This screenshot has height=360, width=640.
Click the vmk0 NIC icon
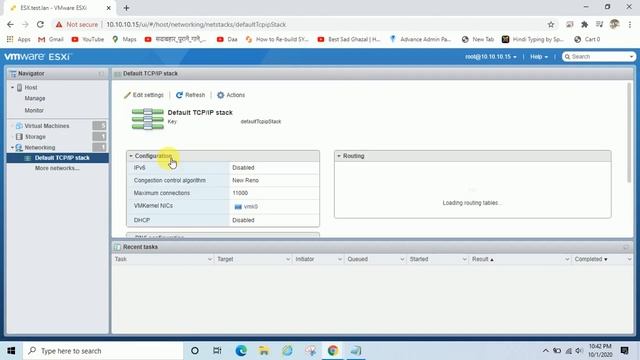[238, 207]
